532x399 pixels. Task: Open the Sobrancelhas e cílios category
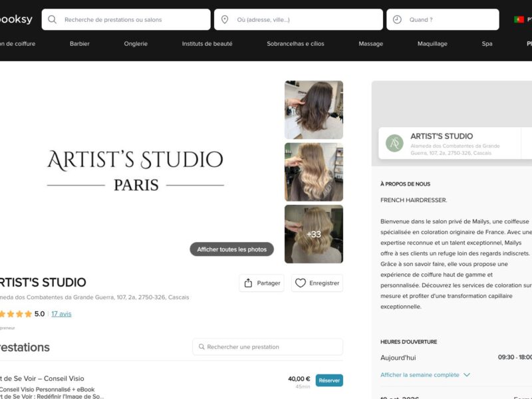tap(295, 44)
